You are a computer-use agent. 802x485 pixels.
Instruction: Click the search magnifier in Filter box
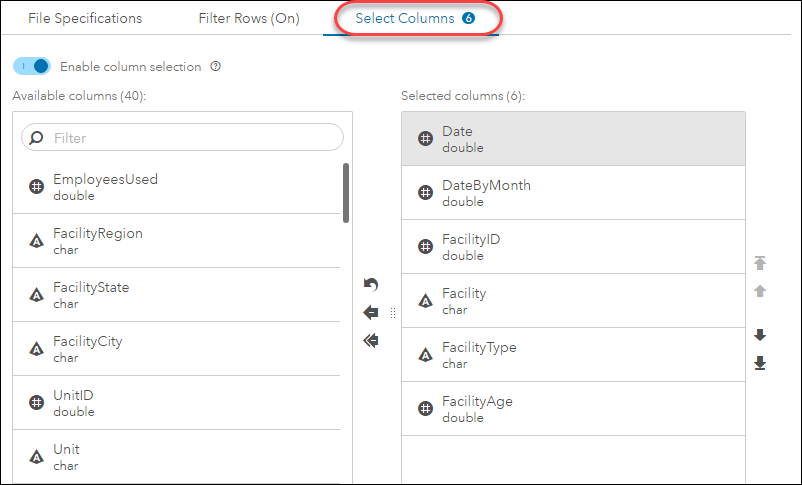37,138
